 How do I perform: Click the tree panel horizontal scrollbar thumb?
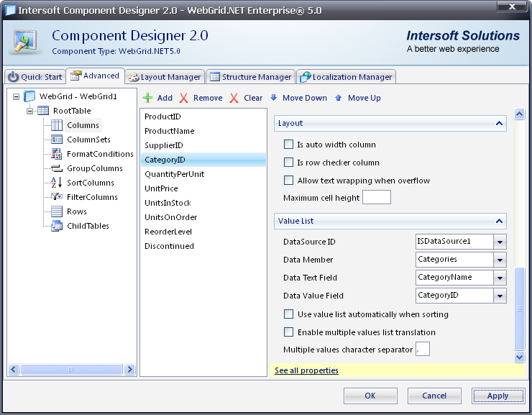tap(71, 369)
